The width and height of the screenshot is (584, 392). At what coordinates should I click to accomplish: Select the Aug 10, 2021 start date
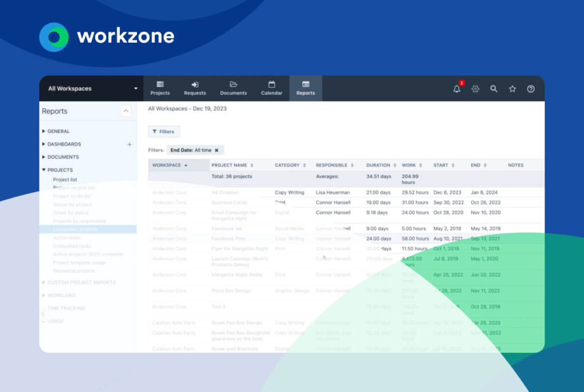(448, 239)
